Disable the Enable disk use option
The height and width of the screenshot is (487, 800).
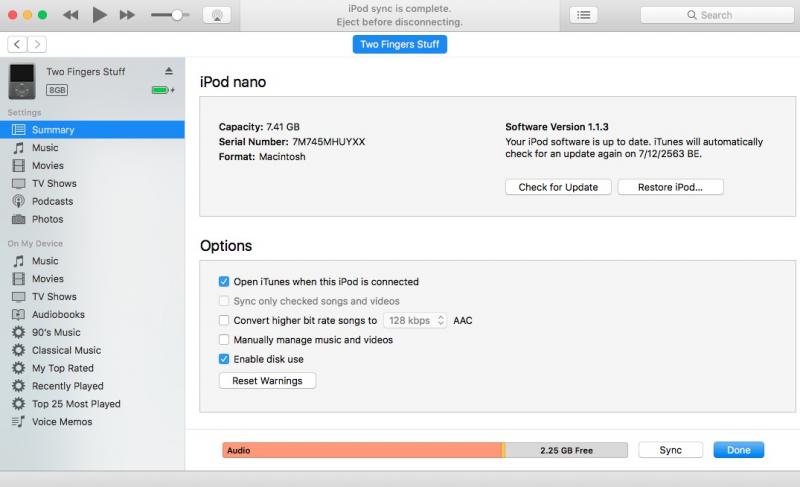pos(223,359)
